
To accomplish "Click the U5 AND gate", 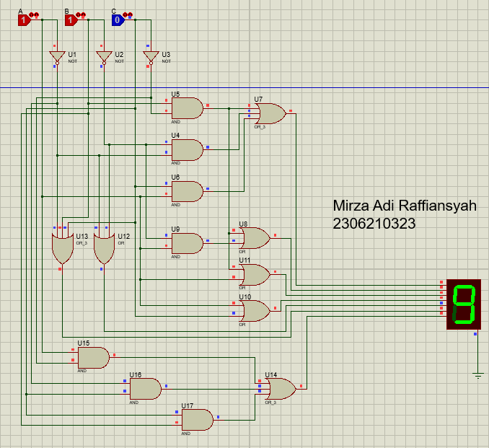I will (186, 108).
